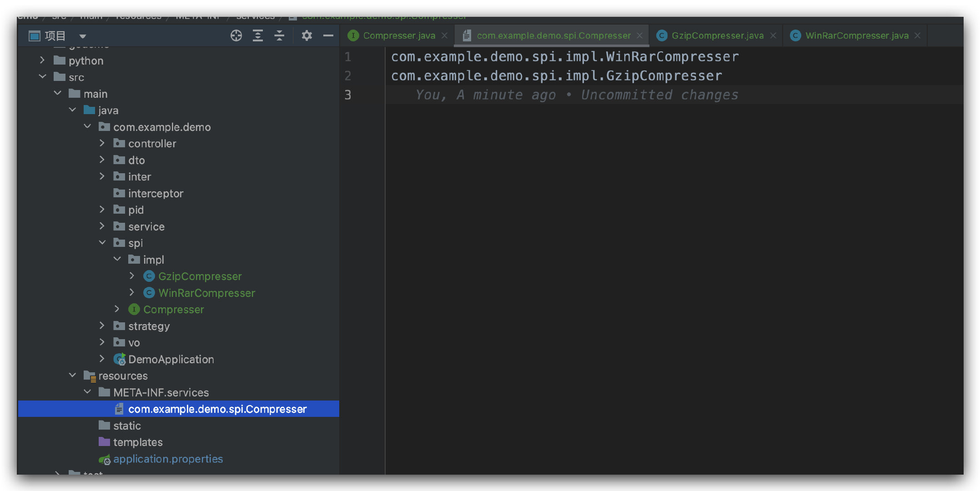Expand the controller package folder
Image resolution: width=980 pixels, height=491 pixels.
coord(102,143)
